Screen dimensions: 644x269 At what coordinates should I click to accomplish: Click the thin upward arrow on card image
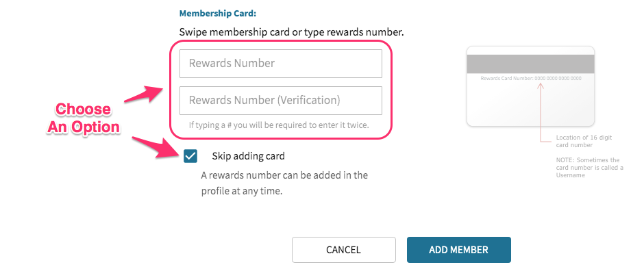(541, 112)
